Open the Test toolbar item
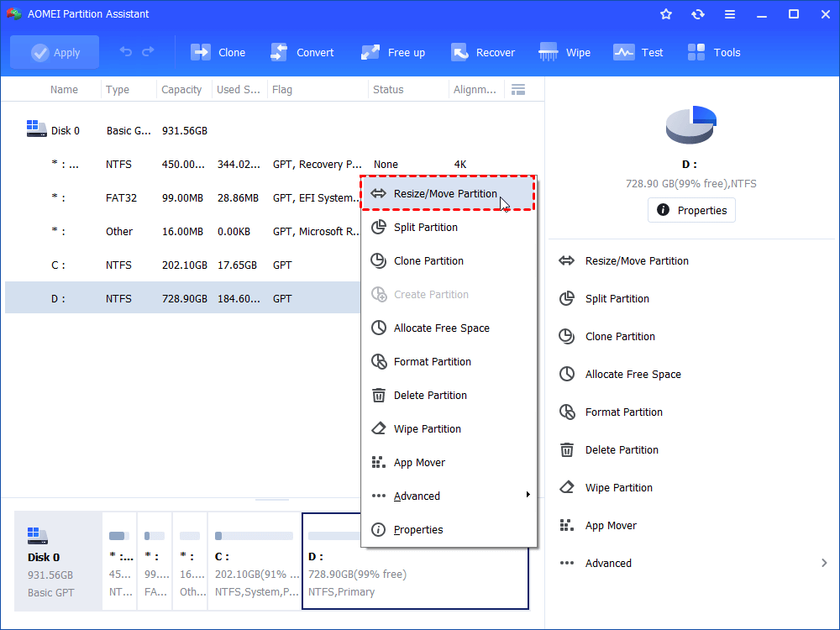 [638, 52]
